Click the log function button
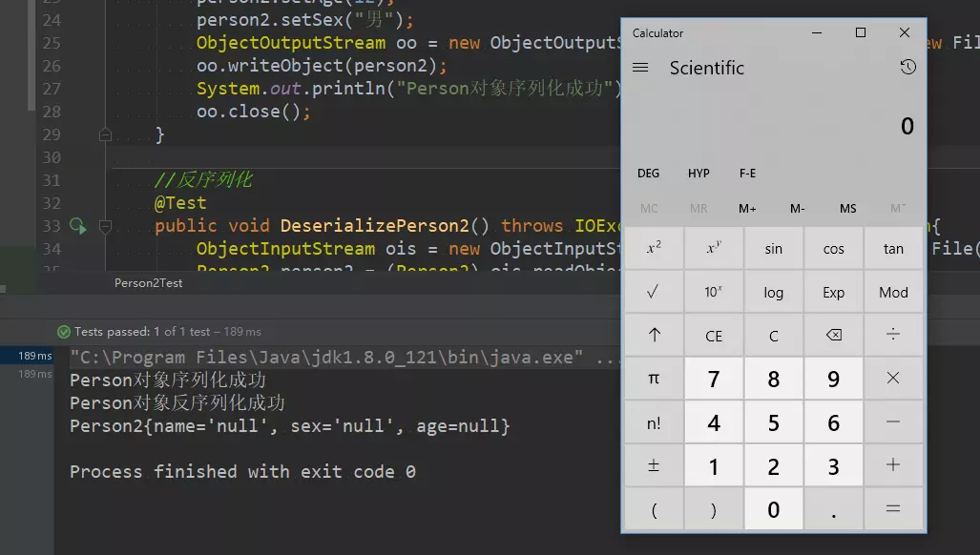 [x=773, y=292]
